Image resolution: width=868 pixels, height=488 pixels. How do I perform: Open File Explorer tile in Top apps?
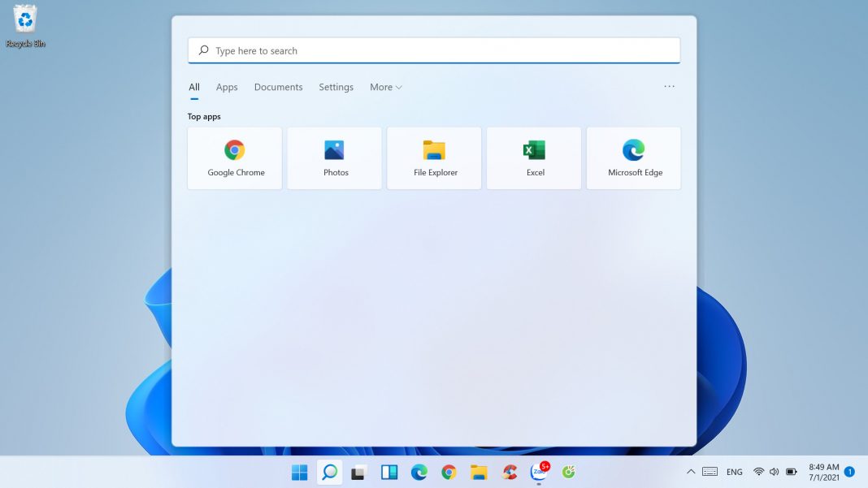click(x=434, y=158)
